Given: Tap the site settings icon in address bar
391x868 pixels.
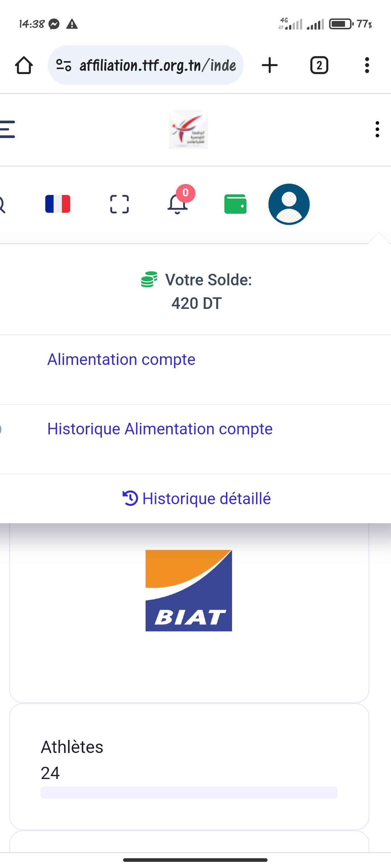Looking at the screenshot, I should (64, 65).
